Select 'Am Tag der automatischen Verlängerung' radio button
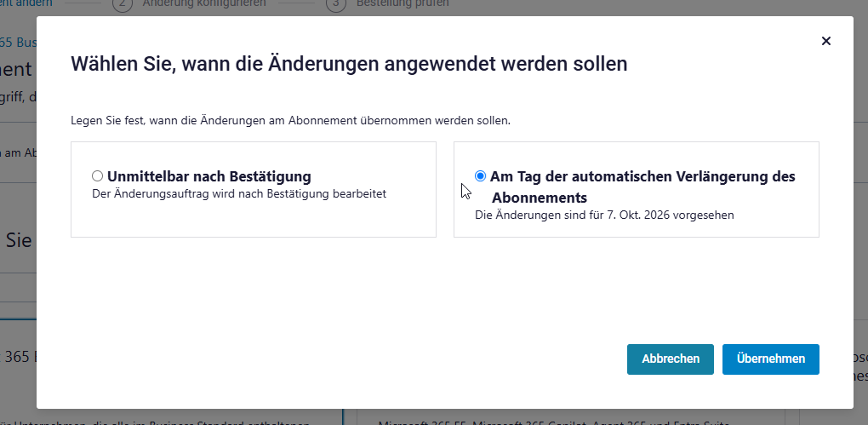Image resolution: width=868 pixels, height=425 pixels. (x=481, y=176)
